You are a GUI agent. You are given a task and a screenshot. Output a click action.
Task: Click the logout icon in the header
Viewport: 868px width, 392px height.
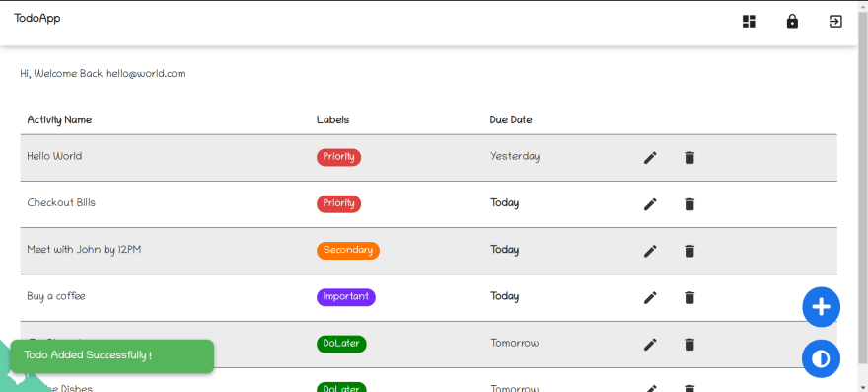[x=835, y=22]
